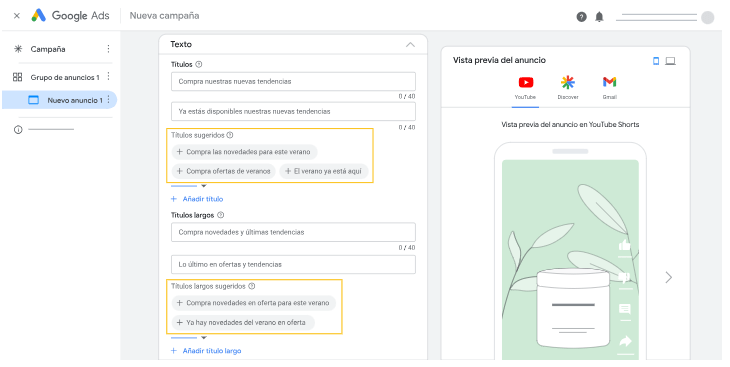Click share arrow icon in preview

(x=624, y=342)
